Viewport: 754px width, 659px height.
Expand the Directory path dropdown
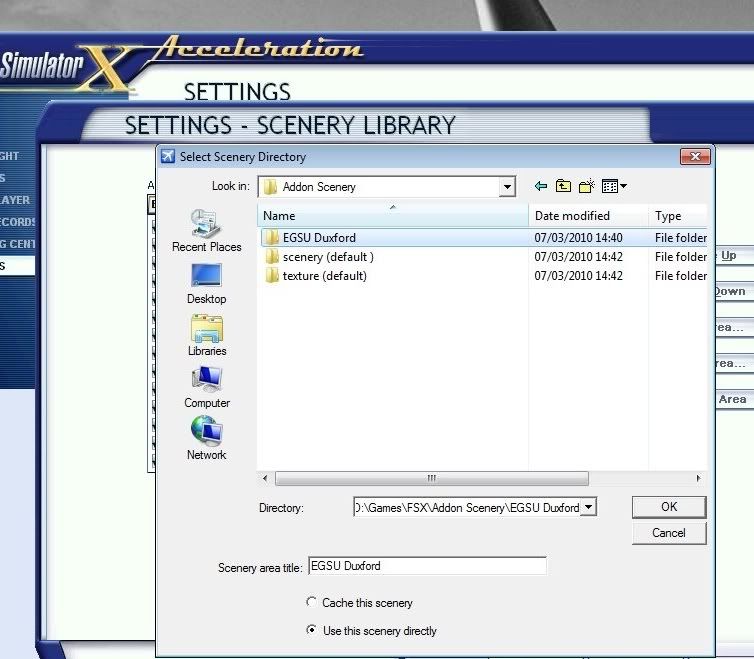(588, 507)
